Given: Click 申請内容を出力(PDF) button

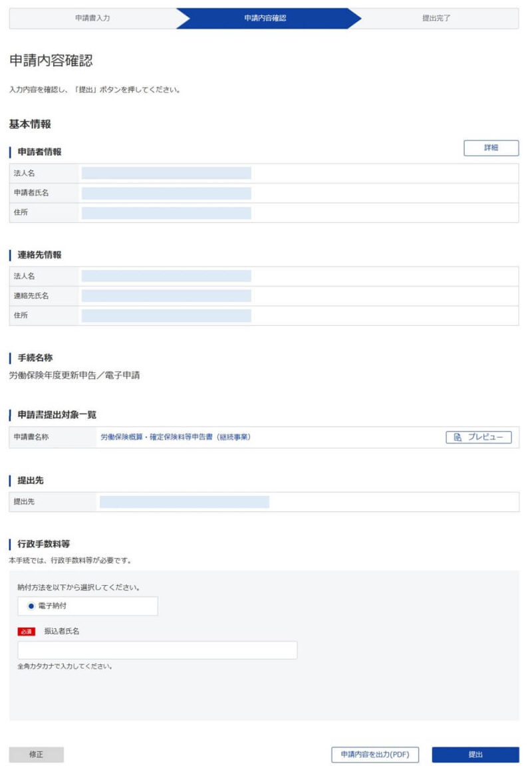Looking at the screenshot, I should coord(375,754).
